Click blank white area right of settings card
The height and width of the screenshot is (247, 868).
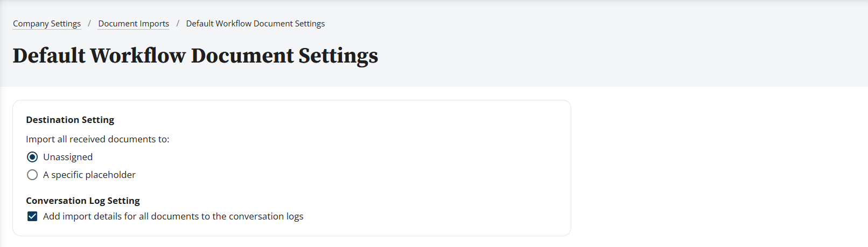click(716, 167)
